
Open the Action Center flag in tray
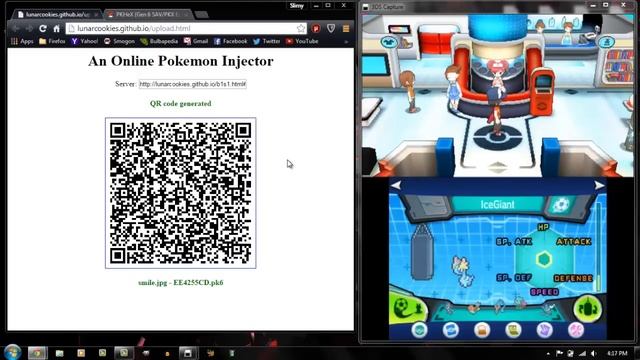(x=560, y=353)
